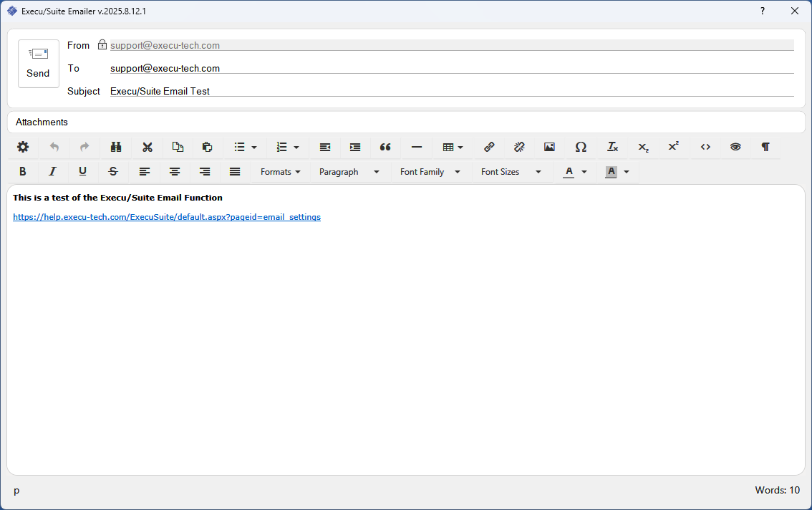Edit the Subject field

click(452, 91)
